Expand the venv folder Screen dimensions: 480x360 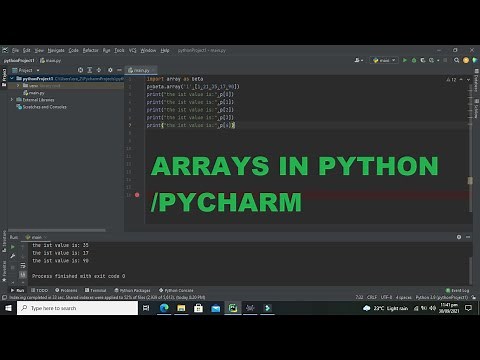point(18,86)
